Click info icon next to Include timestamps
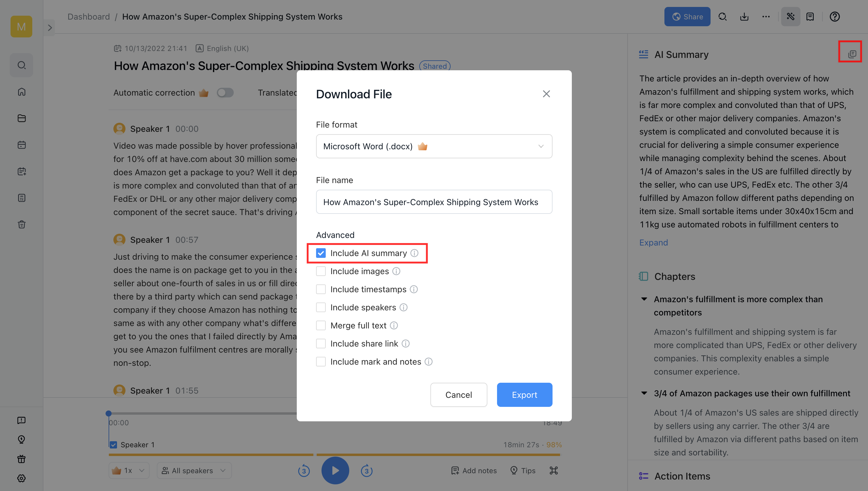This screenshot has height=491, width=868. (x=414, y=289)
